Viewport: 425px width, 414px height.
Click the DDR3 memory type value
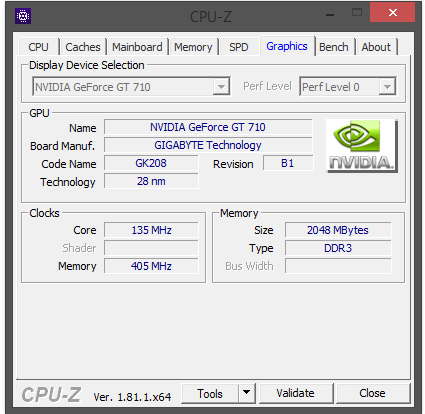[338, 248]
